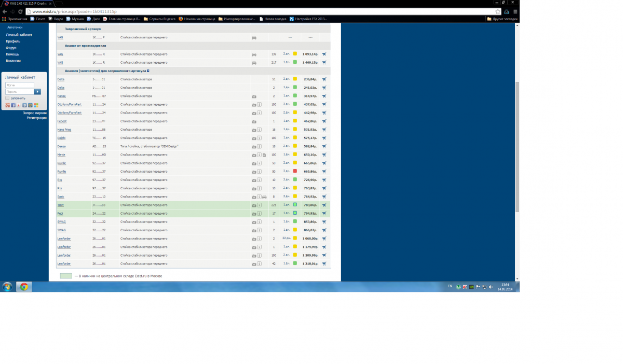Click 22 дн. delivery term in Lemforder row
The image size is (623, 364).
click(x=286, y=239)
